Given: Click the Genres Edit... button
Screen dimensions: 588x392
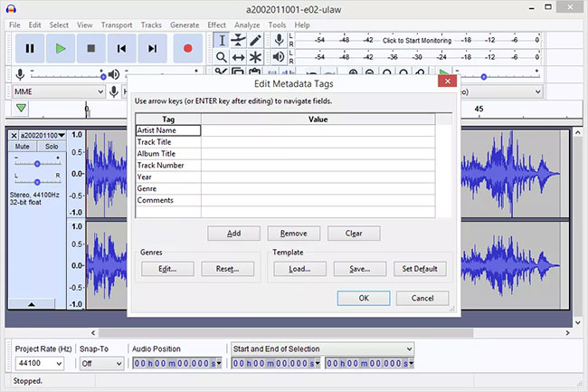Looking at the screenshot, I should 167,269.
